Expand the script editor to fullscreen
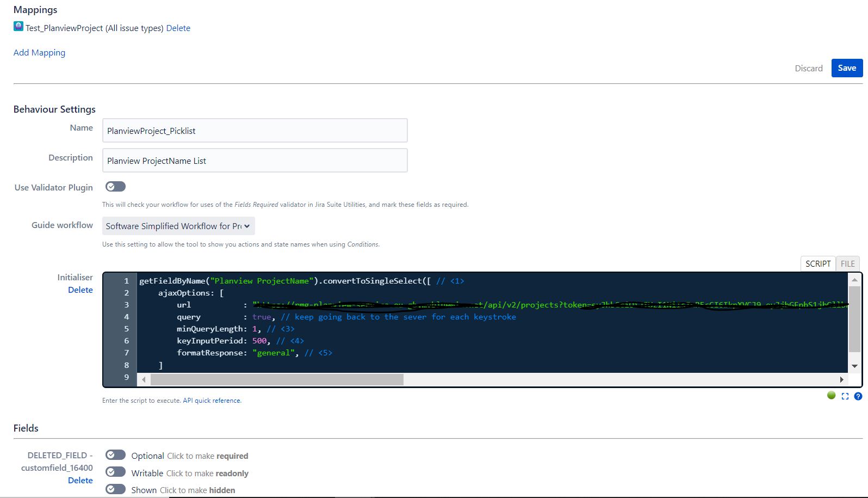The image size is (868, 498). tap(845, 396)
